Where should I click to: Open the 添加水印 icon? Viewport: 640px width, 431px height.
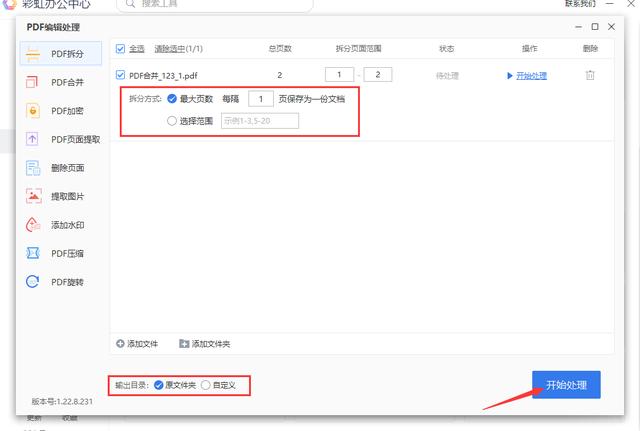pos(33,225)
